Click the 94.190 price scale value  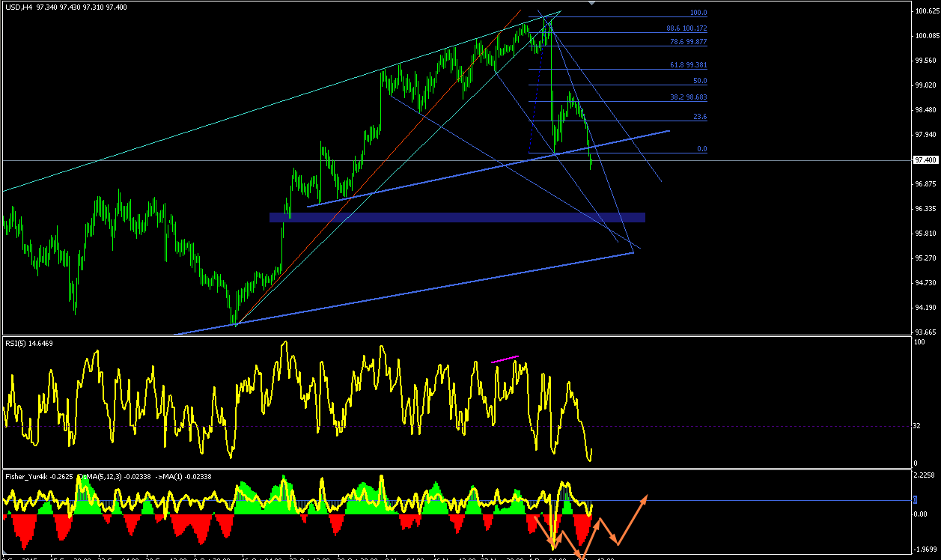coord(925,308)
